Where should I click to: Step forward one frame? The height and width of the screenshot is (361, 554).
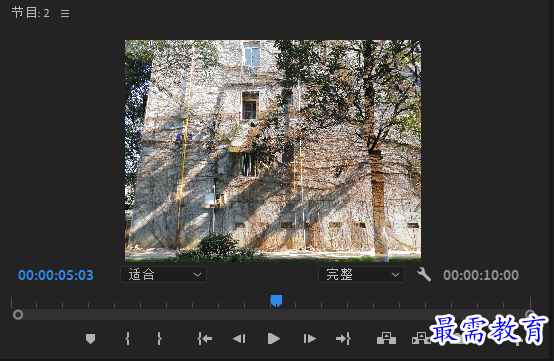coord(310,339)
